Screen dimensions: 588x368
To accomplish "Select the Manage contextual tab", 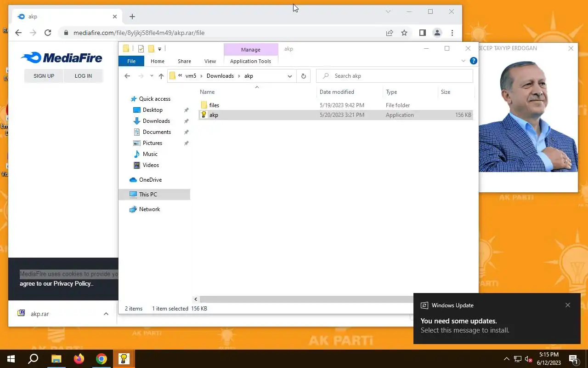I will tap(251, 50).
